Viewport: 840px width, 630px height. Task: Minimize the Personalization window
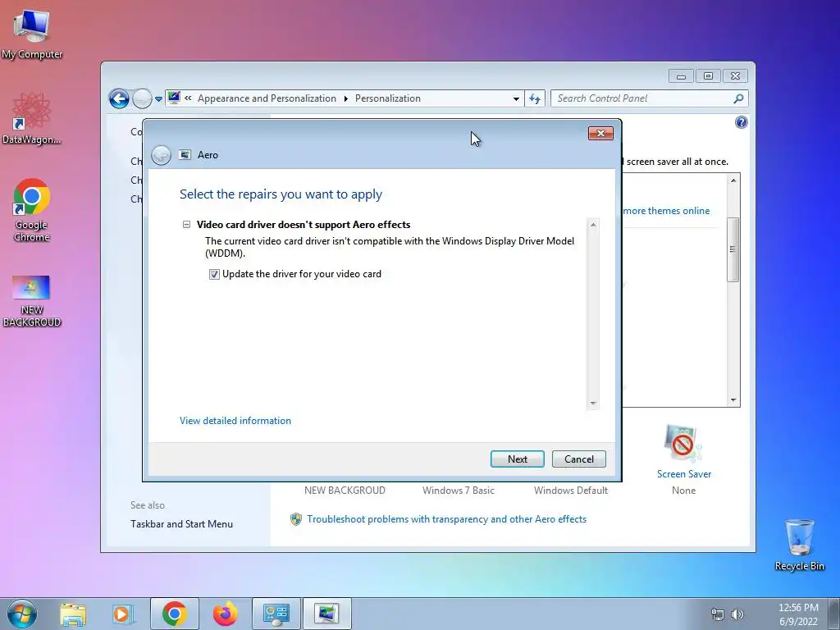(681, 76)
